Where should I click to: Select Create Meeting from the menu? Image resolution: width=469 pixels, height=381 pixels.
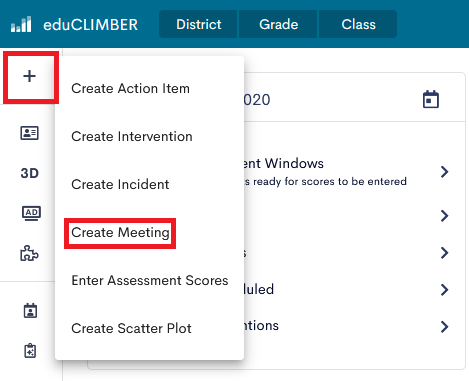(120, 233)
